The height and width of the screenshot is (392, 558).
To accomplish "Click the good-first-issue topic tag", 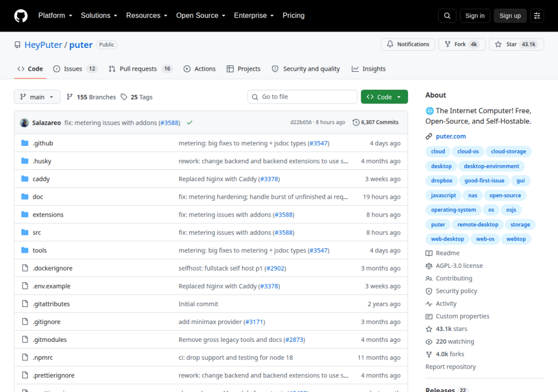I will (x=484, y=181).
